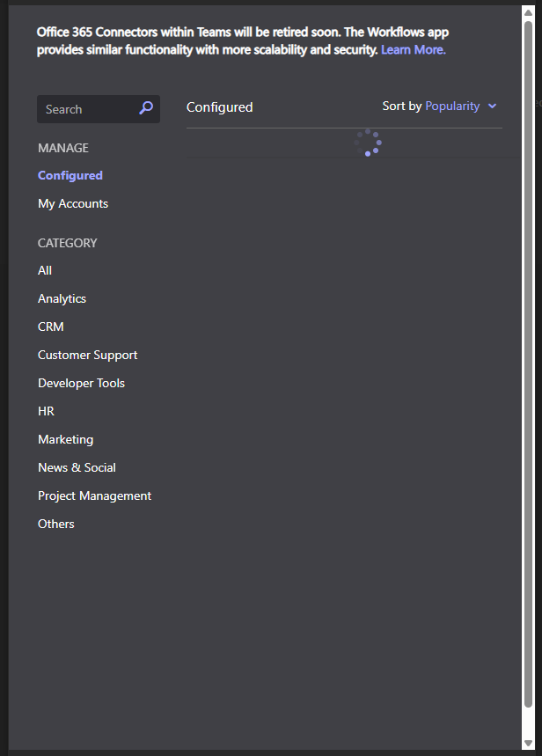This screenshot has width=542, height=756.
Task: Click the loading spinner in the results area
Action: [368, 143]
